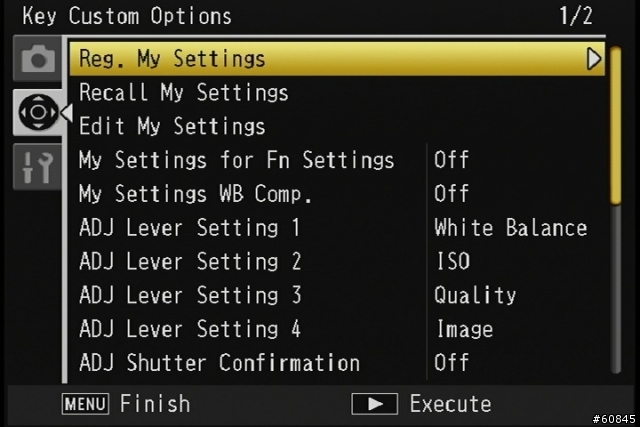This screenshot has width=640, height=427.
Task: Click the play button icon beside Execute
Action: (374, 404)
